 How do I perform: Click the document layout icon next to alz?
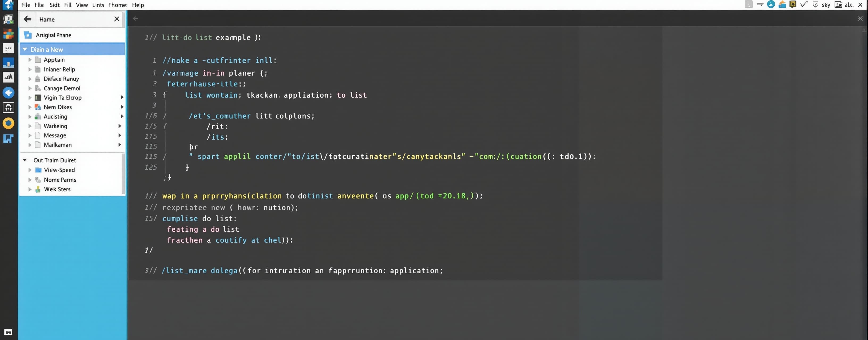(838, 5)
